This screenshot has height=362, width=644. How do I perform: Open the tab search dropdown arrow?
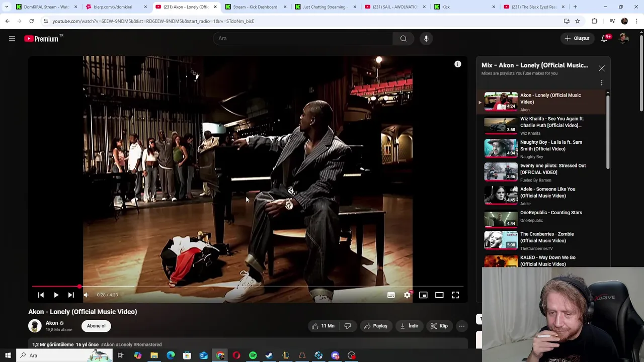[x=7, y=7]
